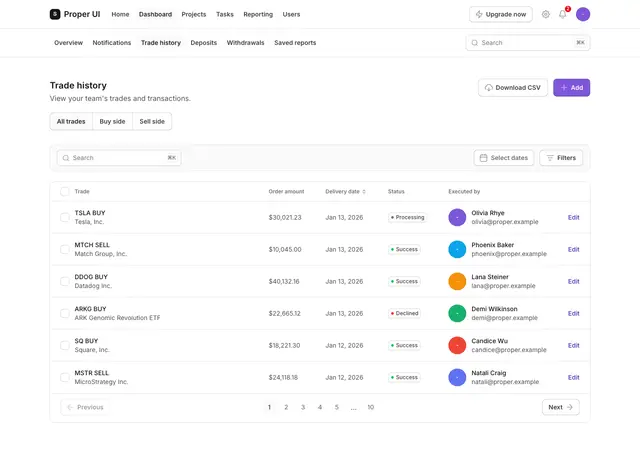Click the Download CSV button
Image resolution: width=640 pixels, height=465 pixels.
click(x=513, y=88)
